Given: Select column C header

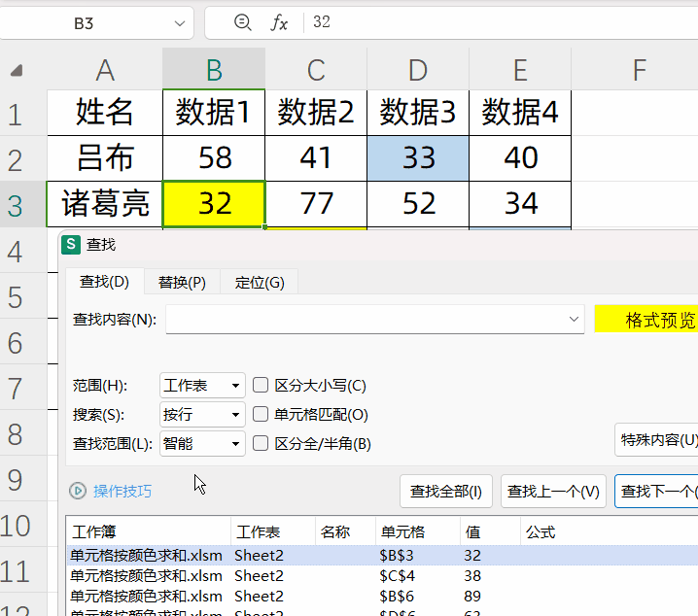Looking at the screenshot, I should click(316, 69).
